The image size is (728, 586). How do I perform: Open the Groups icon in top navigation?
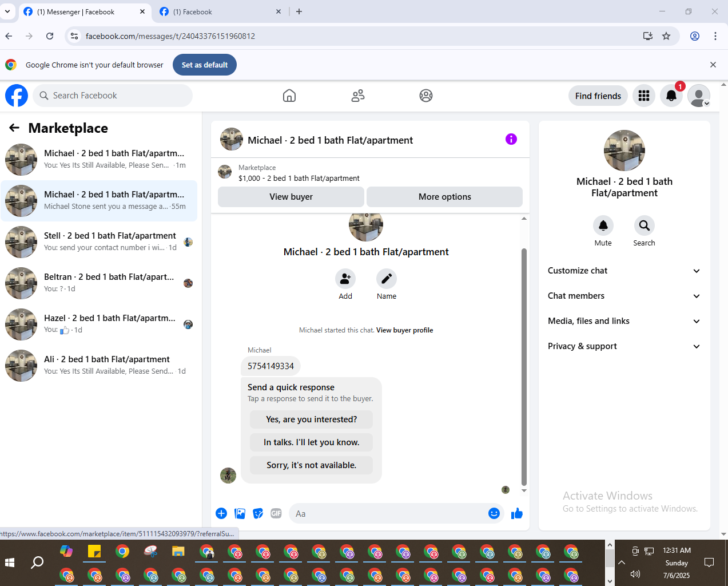point(426,96)
